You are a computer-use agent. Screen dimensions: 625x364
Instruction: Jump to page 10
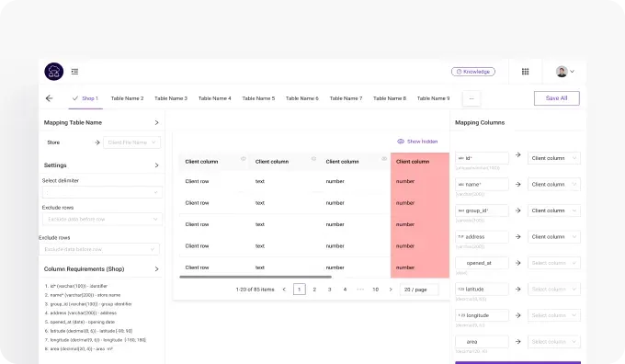point(376,290)
